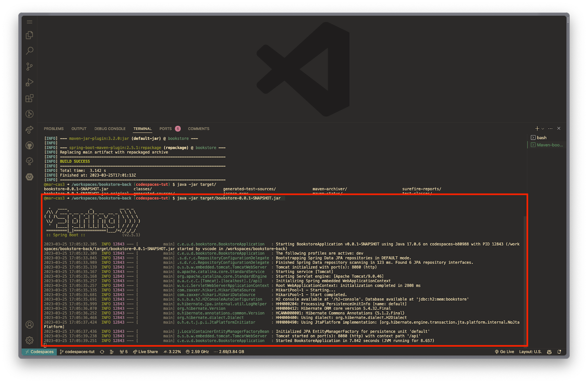The width and height of the screenshot is (588, 383).
Task: Open the Search view icon
Action: pyautogui.click(x=29, y=51)
